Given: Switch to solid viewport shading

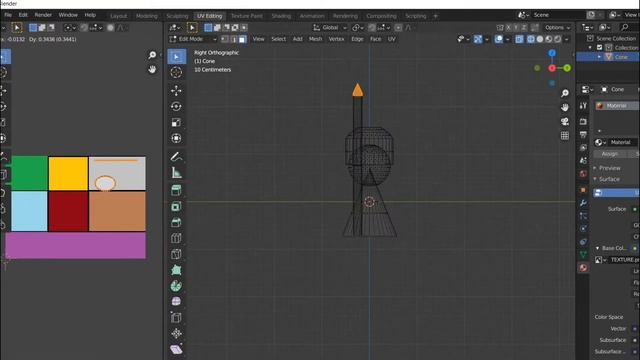Looking at the screenshot, I should pos(540,39).
